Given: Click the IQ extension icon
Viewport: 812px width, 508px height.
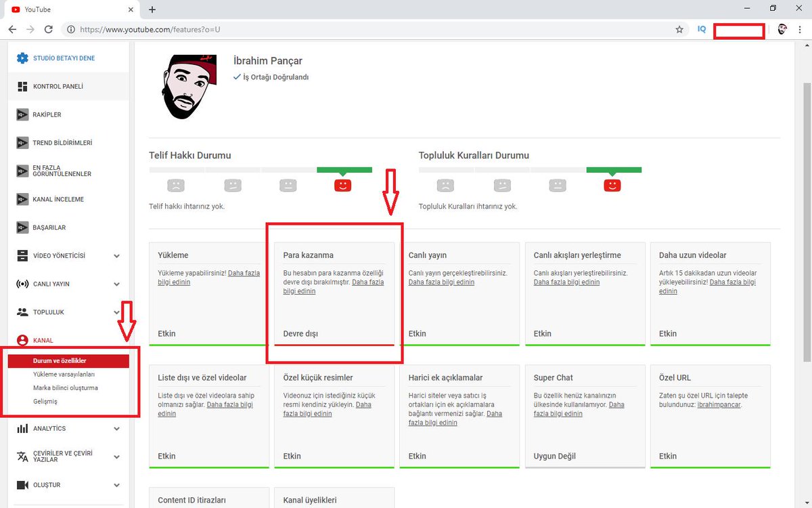Looking at the screenshot, I should point(702,30).
